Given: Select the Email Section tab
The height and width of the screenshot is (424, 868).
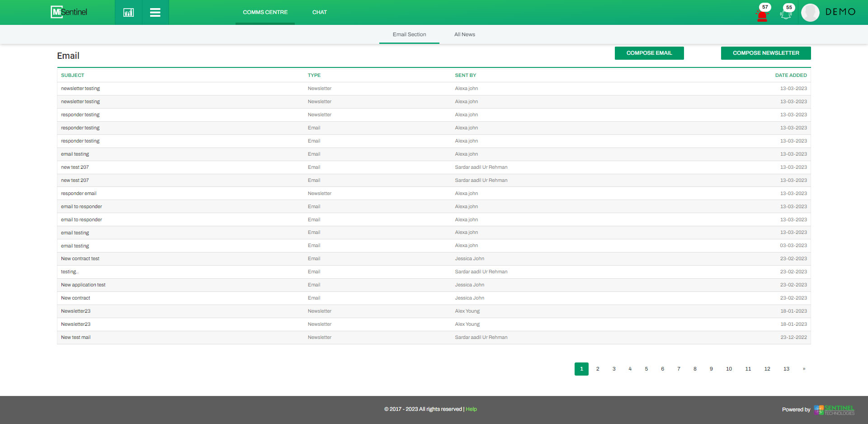Looking at the screenshot, I should tap(409, 34).
